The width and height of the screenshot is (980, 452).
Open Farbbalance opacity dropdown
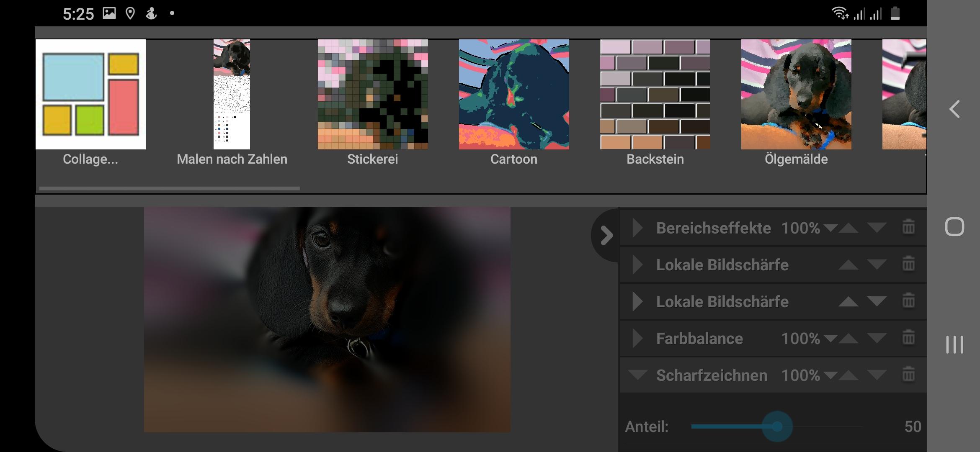click(830, 339)
